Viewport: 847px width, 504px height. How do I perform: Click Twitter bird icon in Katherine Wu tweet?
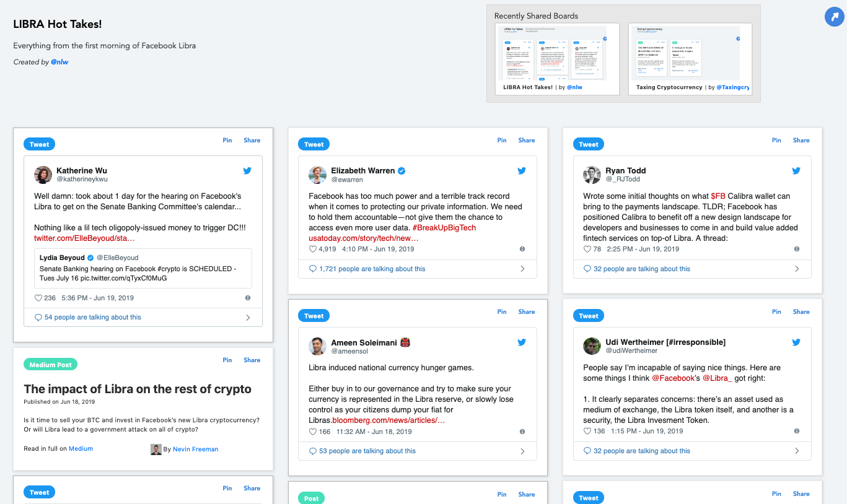[247, 171]
